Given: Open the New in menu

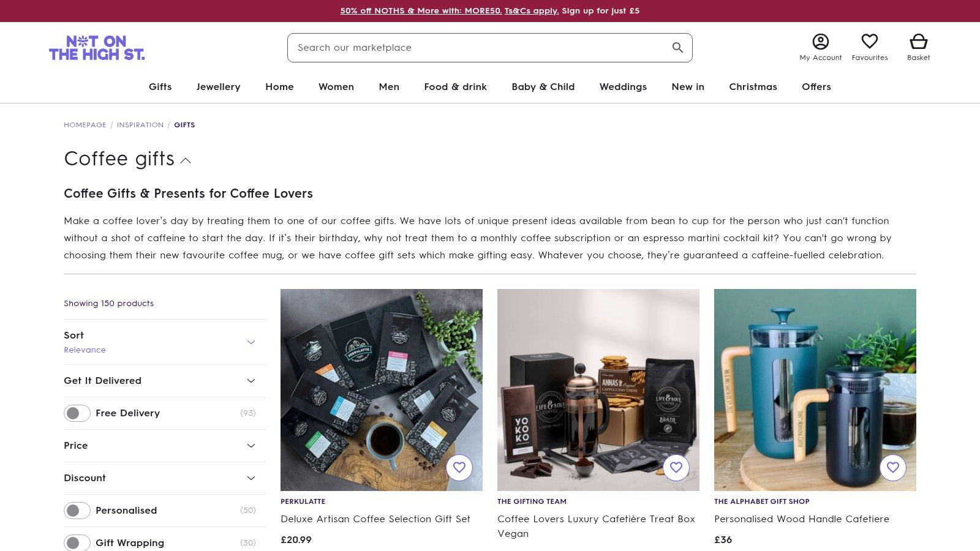Looking at the screenshot, I should (688, 87).
